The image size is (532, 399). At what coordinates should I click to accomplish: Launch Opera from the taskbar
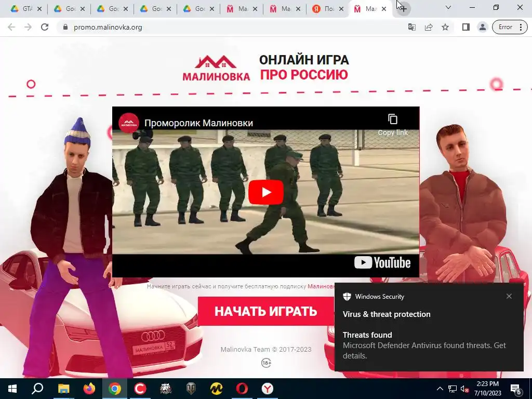coord(242,389)
